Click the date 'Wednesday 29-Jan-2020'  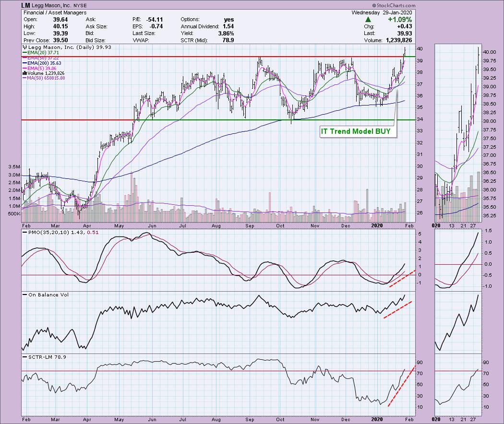click(382, 12)
